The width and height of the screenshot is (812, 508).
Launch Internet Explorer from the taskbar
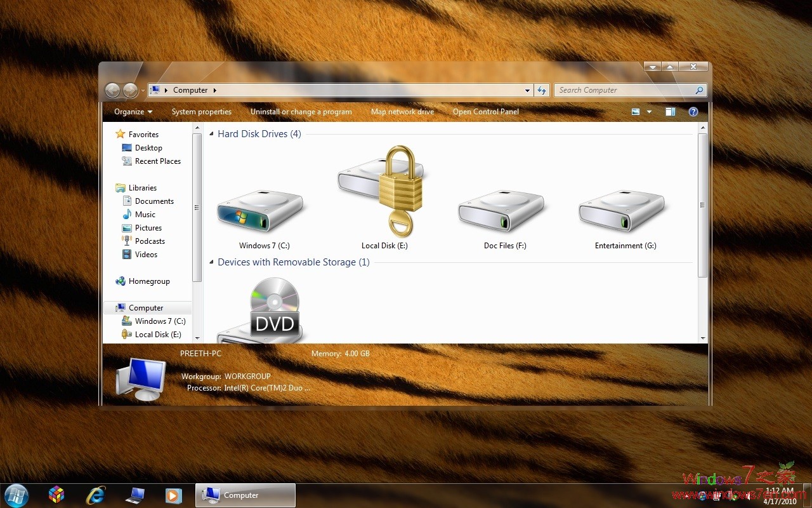pyautogui.click(x=95, y=495)
